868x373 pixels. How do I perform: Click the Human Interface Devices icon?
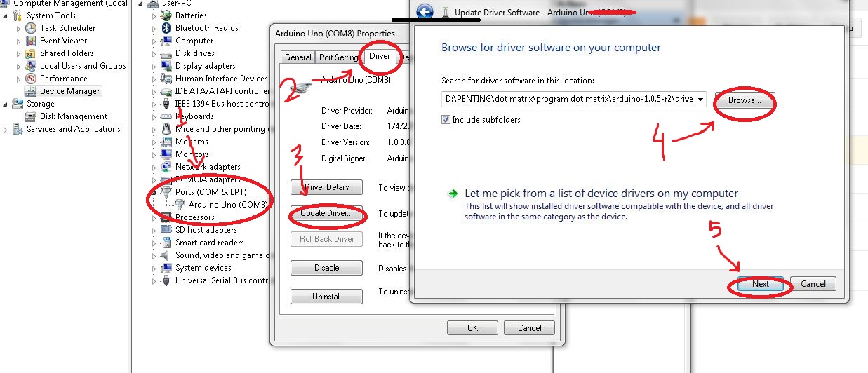click(166, 79)
